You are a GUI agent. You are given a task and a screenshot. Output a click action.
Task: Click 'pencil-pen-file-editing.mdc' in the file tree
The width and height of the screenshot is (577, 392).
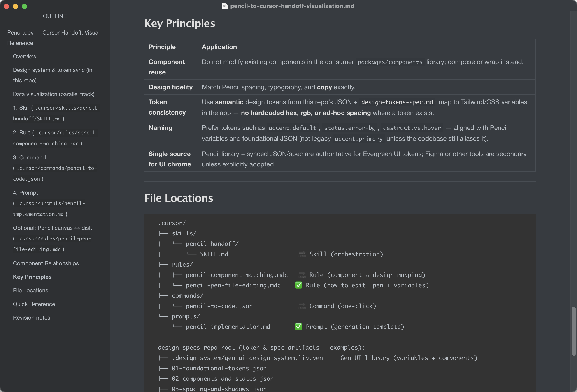pyautogui.click(x=233, y=285)
